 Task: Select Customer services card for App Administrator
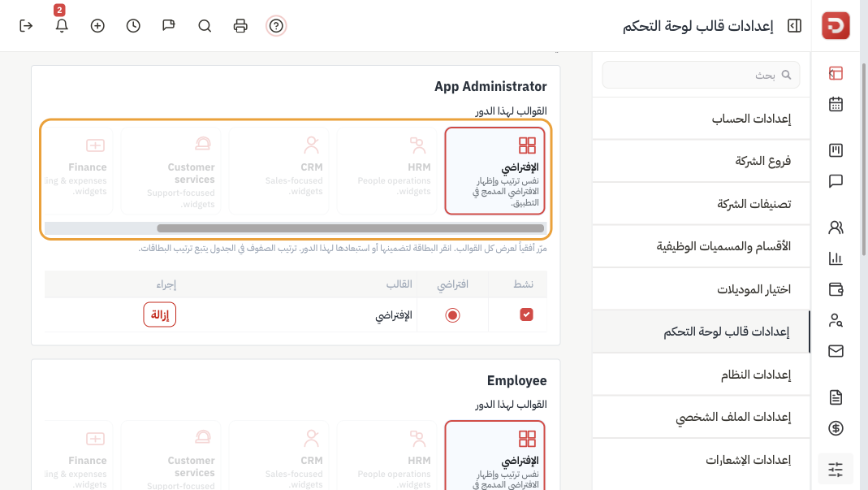[x=171, y=171]
